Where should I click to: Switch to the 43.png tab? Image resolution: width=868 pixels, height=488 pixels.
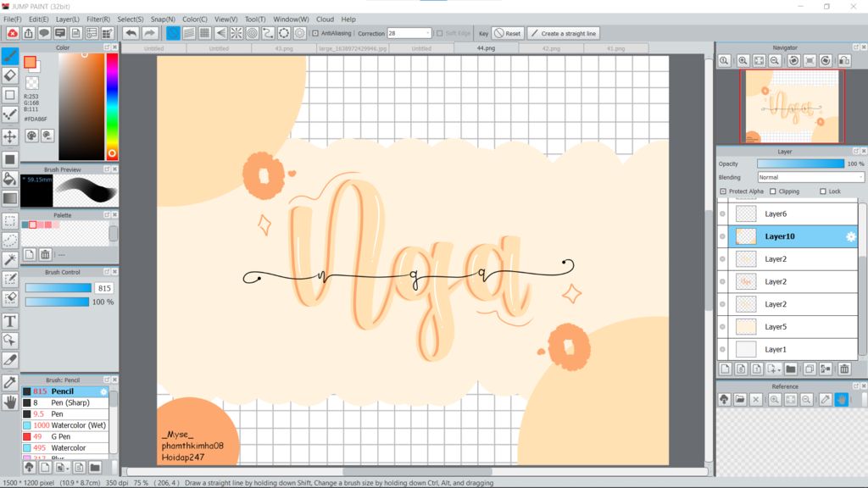[284, 48]
